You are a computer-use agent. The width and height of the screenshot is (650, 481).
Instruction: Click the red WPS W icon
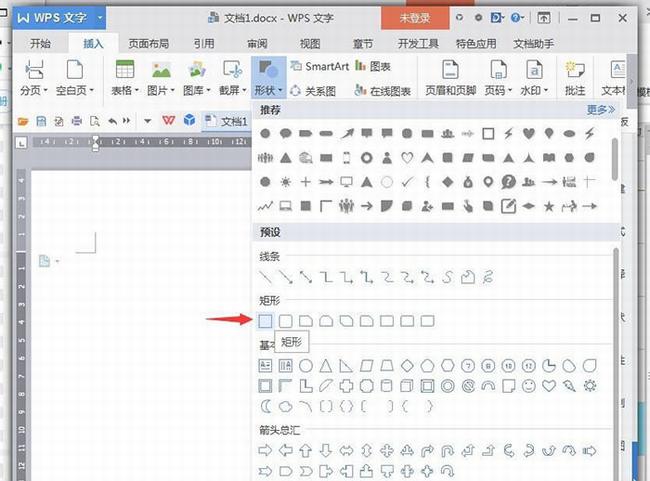[168, 121]
